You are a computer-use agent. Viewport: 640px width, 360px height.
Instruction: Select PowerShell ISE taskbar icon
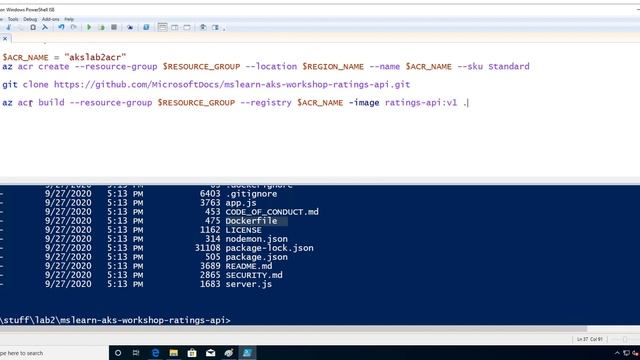(x=247, y=353)
